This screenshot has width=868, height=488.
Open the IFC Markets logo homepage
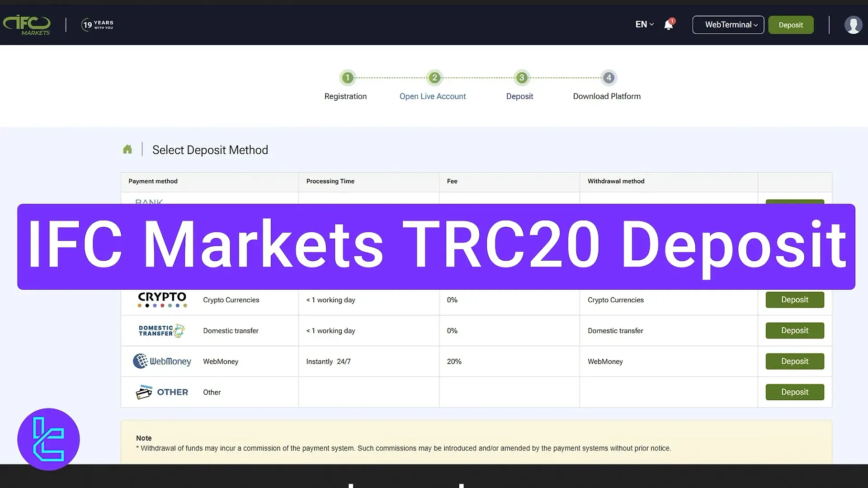pos(27,25)
